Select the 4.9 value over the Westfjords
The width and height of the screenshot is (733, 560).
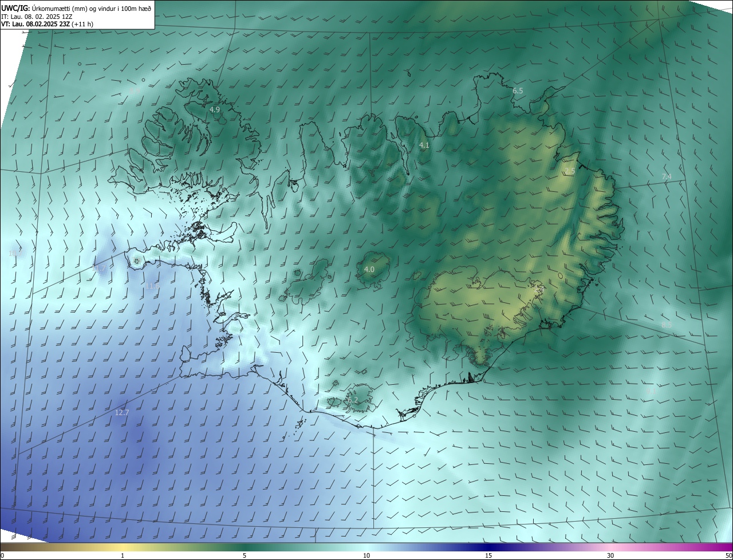[215, 109]
